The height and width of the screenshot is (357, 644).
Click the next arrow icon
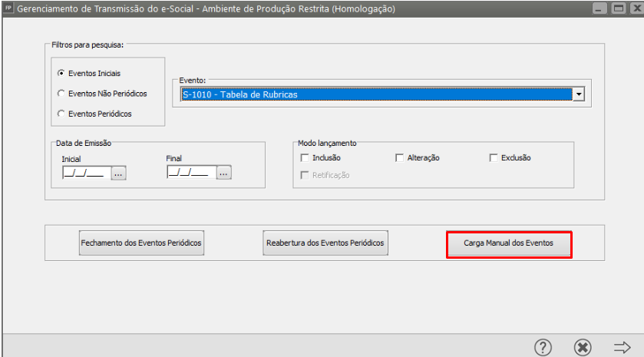623,347
